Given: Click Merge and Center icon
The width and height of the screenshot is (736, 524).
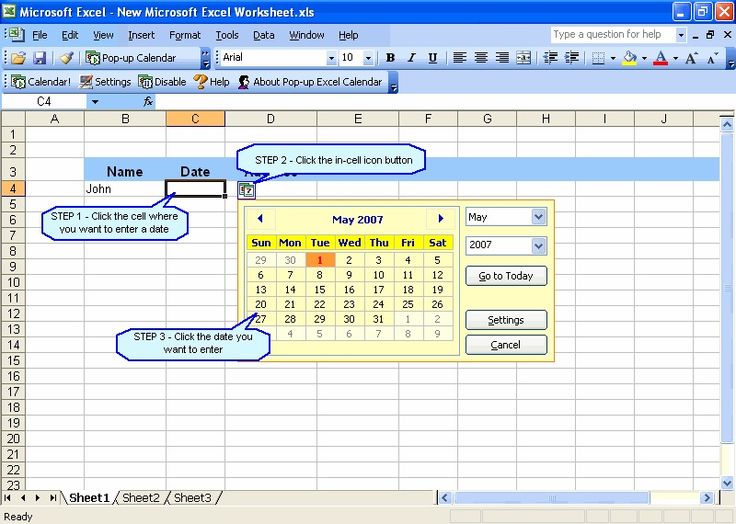Looking at the screenshot, I should [523, 58].
